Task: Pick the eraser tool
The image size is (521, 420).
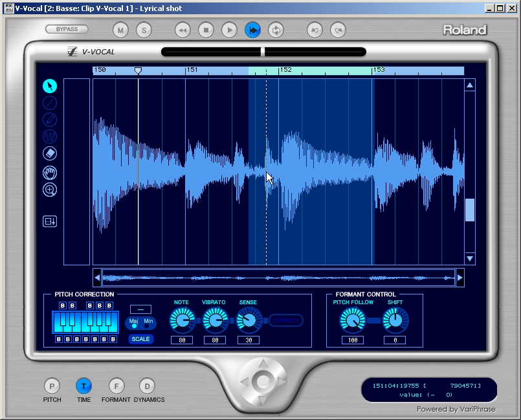Action: coord(49,153)
